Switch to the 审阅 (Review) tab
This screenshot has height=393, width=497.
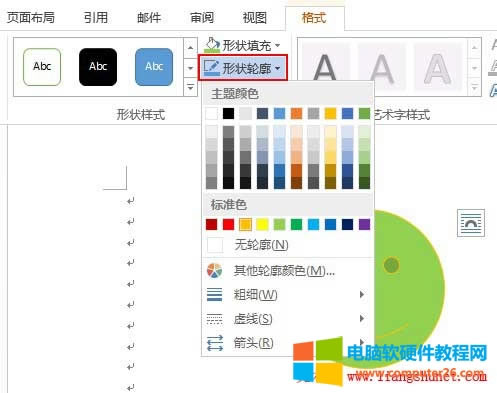point(202,18)
